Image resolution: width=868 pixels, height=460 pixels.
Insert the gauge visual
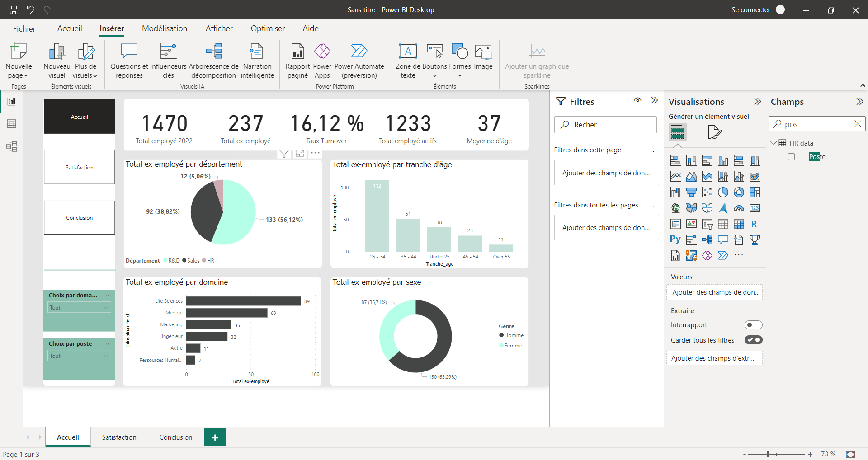[739, 208]
